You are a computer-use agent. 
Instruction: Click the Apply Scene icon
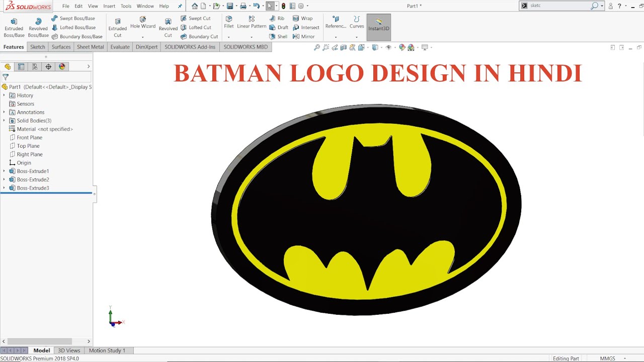pyautogui.click(x=411, y=47)
